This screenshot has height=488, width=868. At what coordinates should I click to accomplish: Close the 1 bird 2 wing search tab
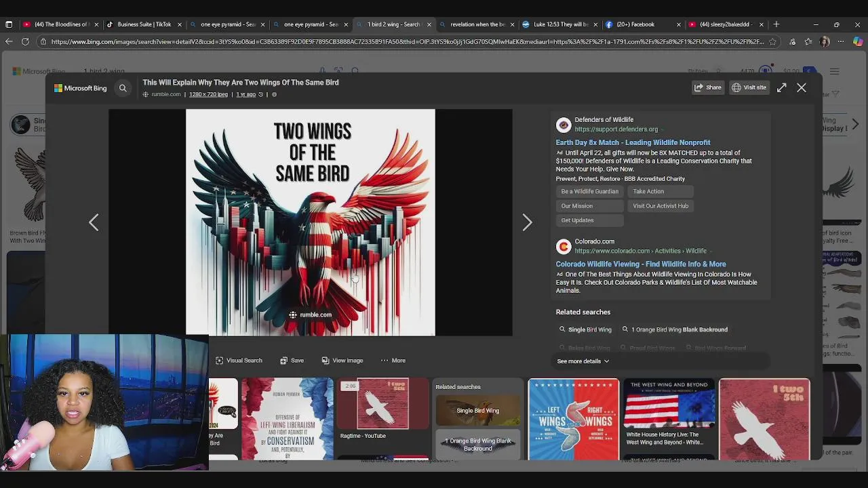[x=429, y=24]
